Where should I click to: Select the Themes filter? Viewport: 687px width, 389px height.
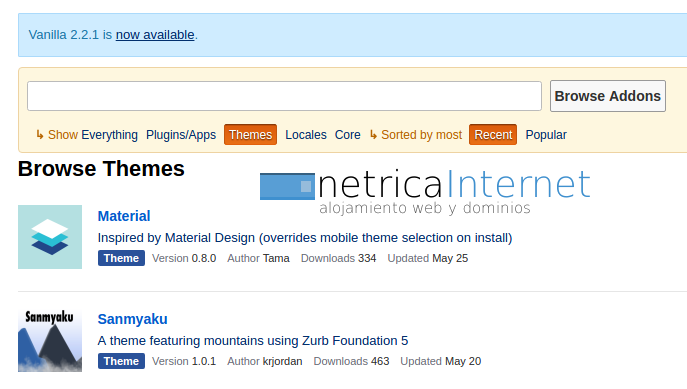tap(250, 134)
